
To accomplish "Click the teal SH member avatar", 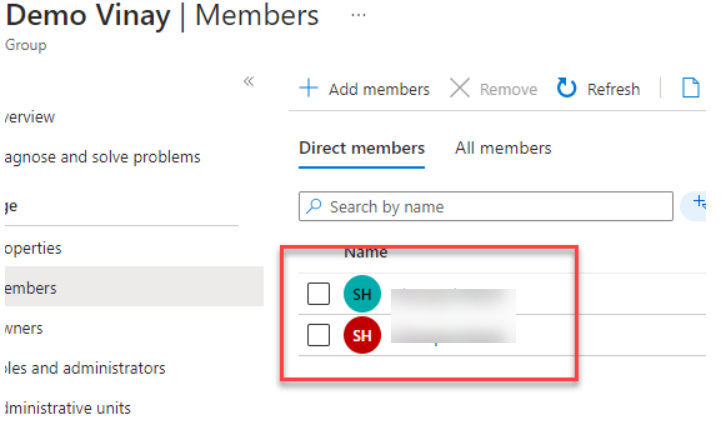I will coord(362,294).
